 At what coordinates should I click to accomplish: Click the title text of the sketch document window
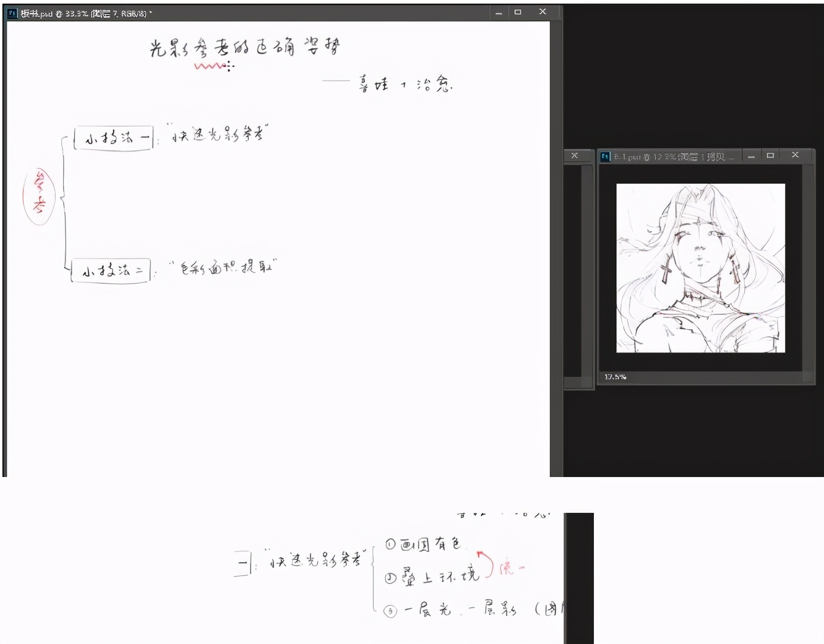point(673,156)
